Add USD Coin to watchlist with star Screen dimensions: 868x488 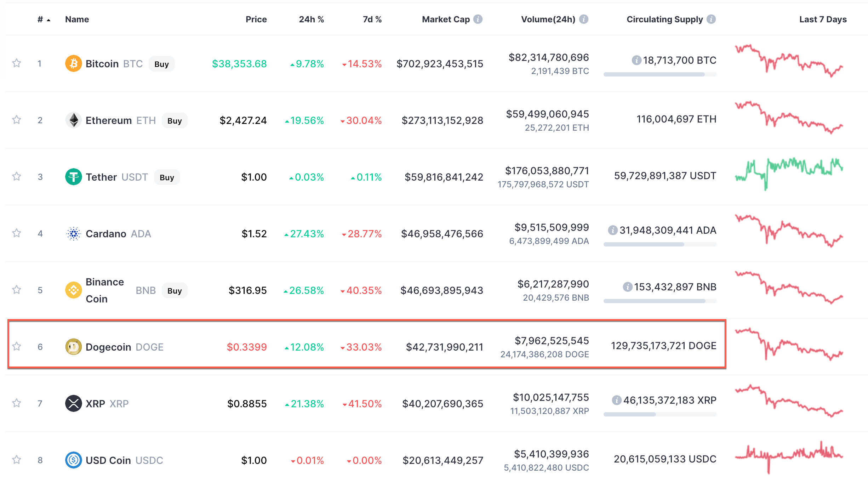[17, 460]
